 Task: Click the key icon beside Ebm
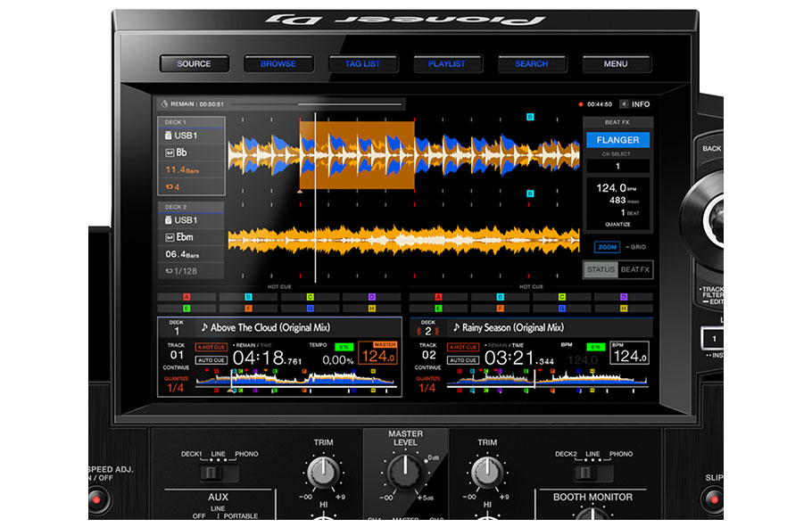(170, 237)
